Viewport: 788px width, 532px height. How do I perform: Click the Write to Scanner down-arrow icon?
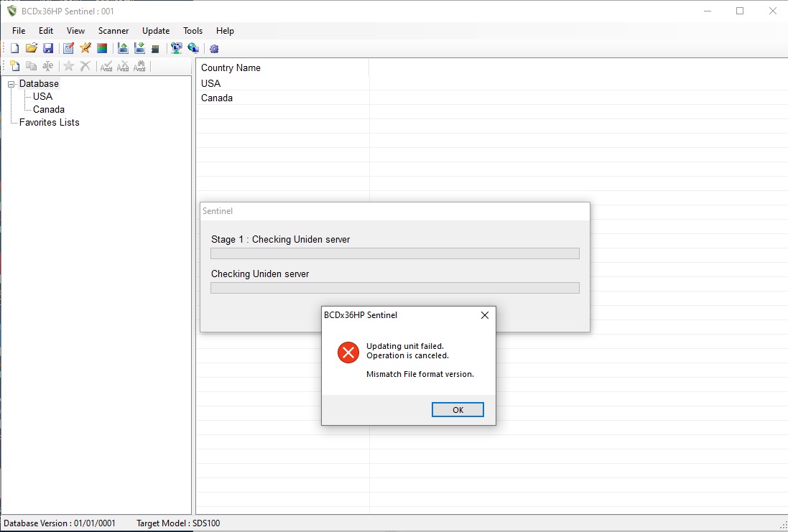click(x=139, y=48)
